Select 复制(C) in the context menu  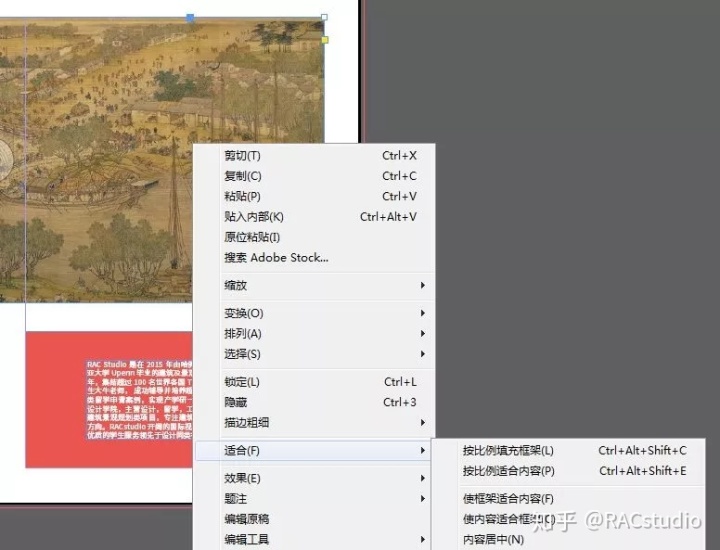(315, 176)
